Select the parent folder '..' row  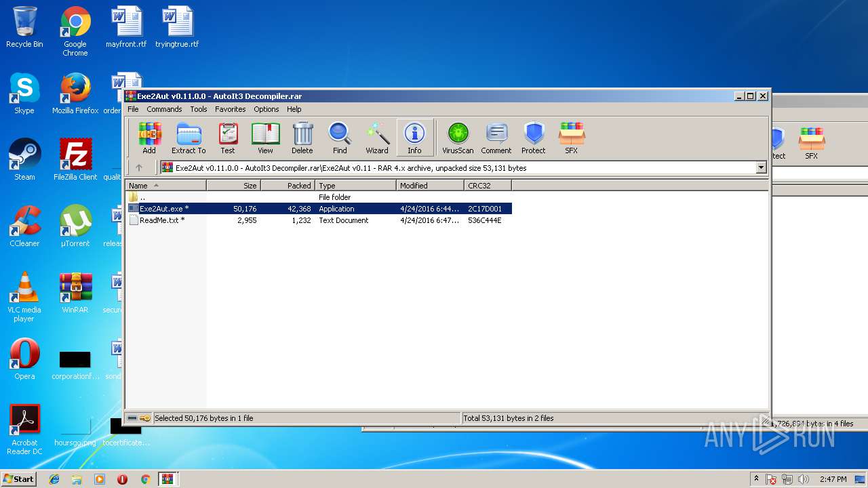(x=319, y=197)
